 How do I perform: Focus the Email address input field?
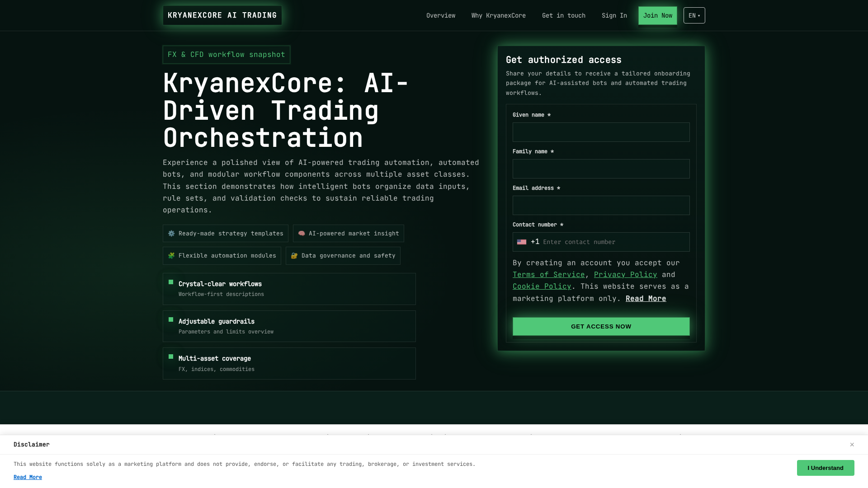[601, 205]
